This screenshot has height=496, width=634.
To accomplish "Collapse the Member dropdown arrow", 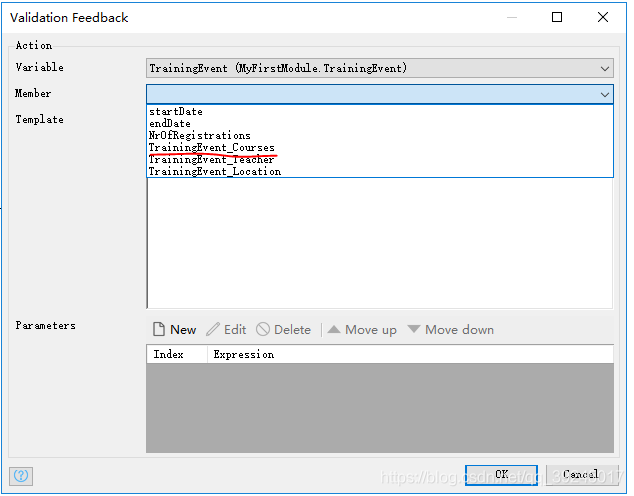I will tap(605, 94).
